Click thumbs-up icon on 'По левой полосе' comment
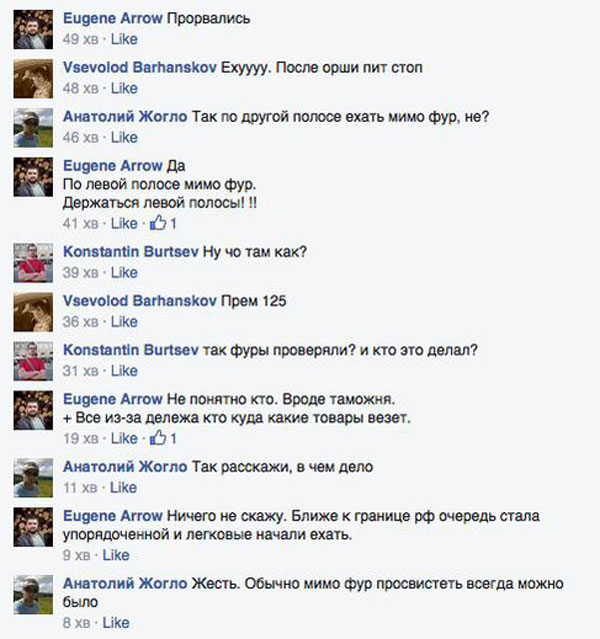Viewport: 600px width, 639px height. tap(158, 223)
